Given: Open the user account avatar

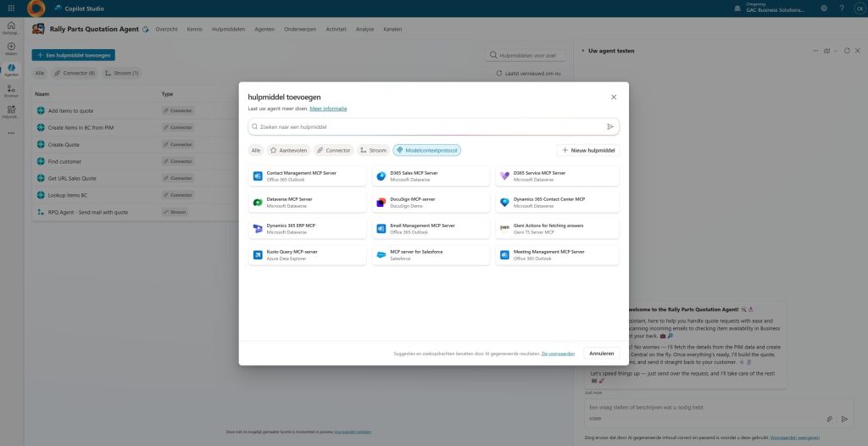Looking at the screenshot, I should [x=859, y=8].
